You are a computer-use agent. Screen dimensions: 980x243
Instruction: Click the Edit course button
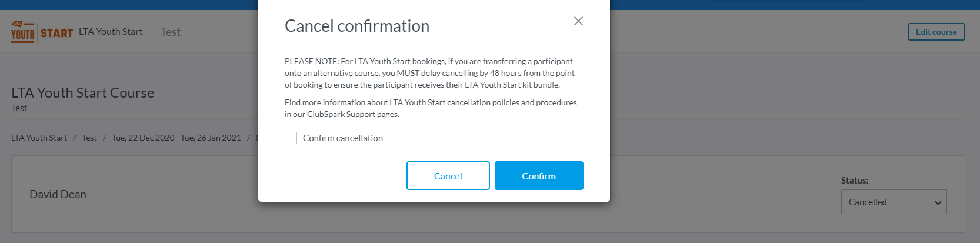936,32
